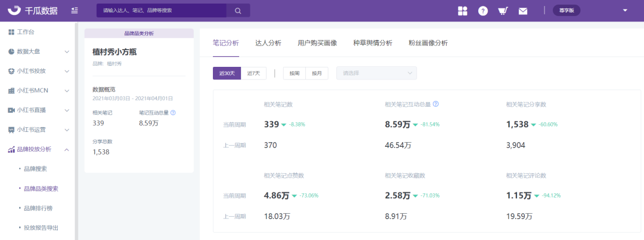Click the 品牌品类分析 card header
Screen dimensions: 644x240
139,33
